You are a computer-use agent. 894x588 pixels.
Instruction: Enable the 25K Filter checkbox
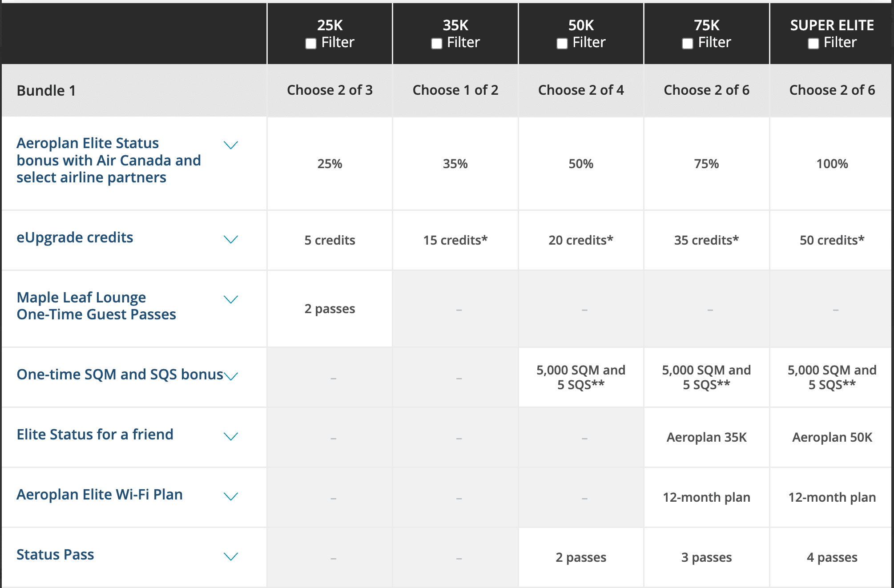[311, 44]
